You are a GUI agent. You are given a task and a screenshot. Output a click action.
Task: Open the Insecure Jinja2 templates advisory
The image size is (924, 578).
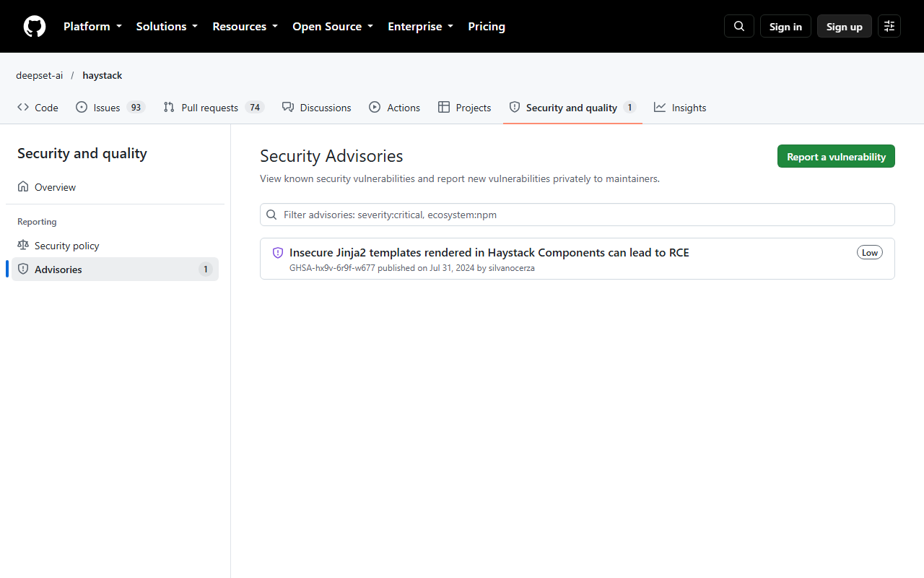point(489,253)
